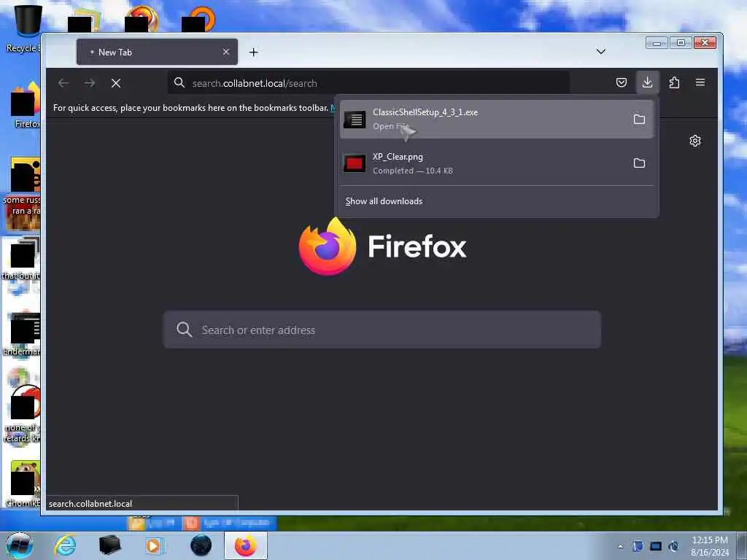Viewport: 747px width, 560px height.
Task: Click the XP_Clear.png red thumbnail
Action: tap(355, 163)
